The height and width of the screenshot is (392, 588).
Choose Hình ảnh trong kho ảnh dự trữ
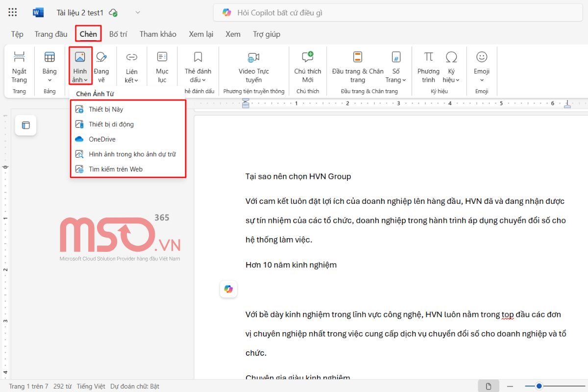(128, 154)
